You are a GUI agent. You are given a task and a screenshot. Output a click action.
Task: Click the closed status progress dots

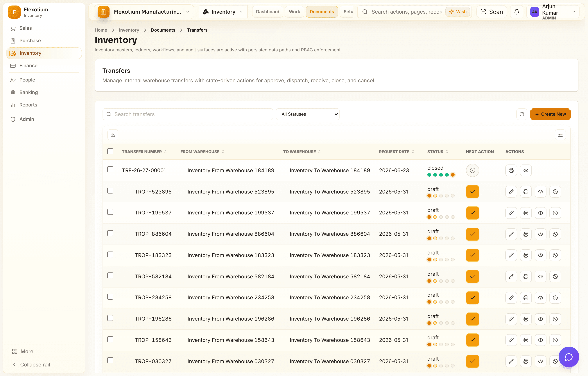point(441,175)
